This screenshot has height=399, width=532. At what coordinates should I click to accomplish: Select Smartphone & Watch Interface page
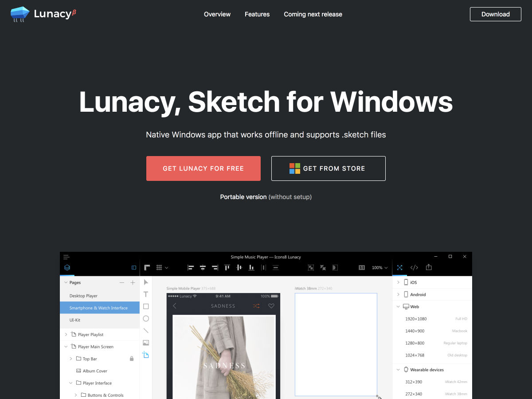[x=100, y=308]
